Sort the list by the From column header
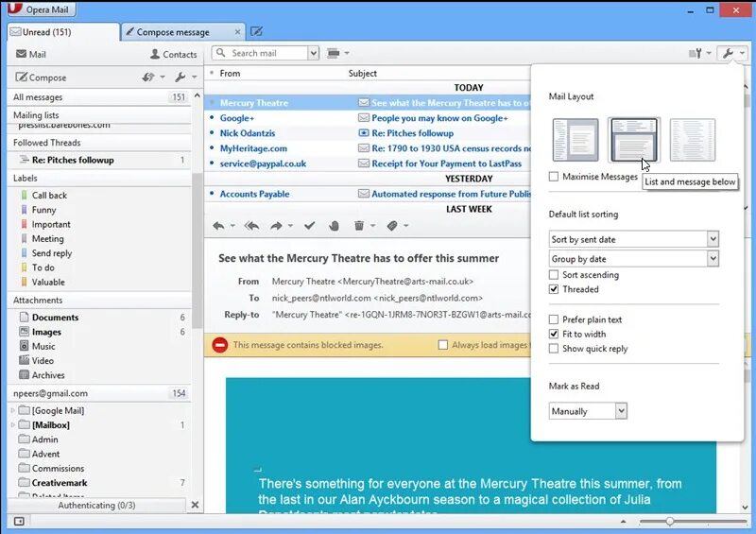This screenshot has width=756, height=534. click(x=230, y=74)
